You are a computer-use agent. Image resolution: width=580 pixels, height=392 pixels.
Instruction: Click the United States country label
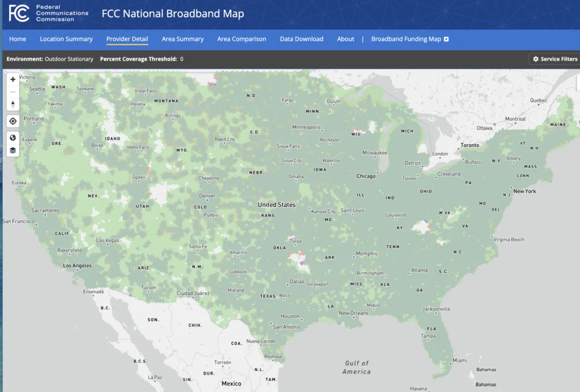click(276, 204)
